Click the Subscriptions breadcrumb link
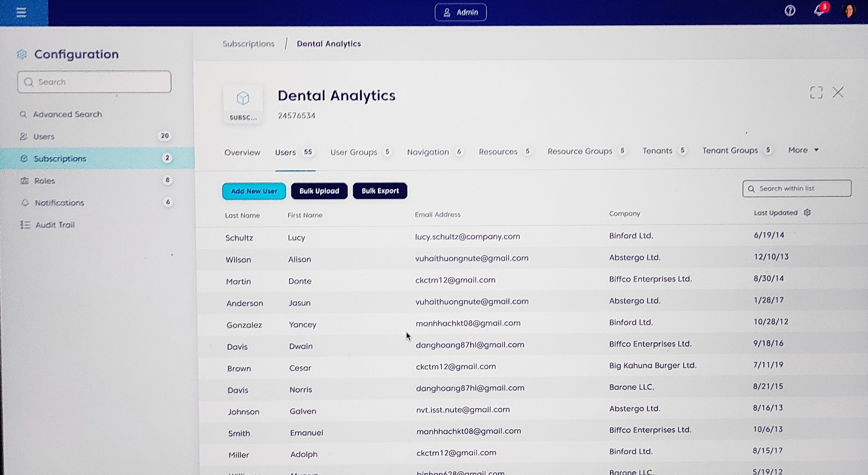Viewport: 868px width, 475px height. pos(248,44)
